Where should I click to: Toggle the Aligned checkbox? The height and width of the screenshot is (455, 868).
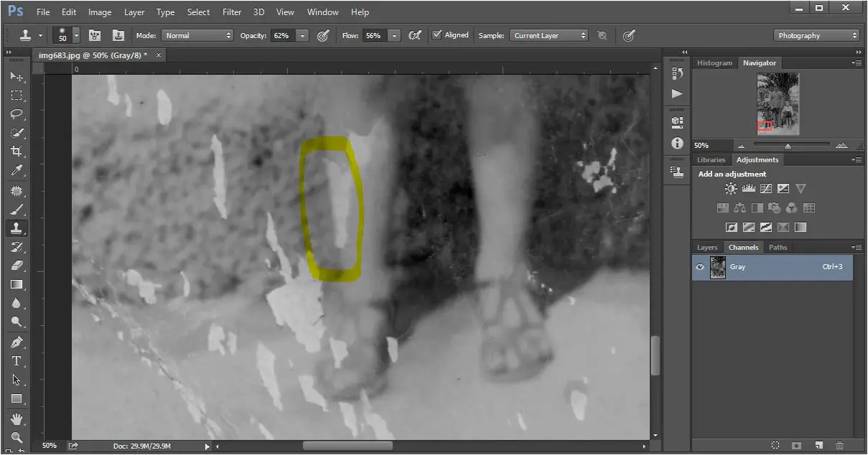click(x=437, y=35)
